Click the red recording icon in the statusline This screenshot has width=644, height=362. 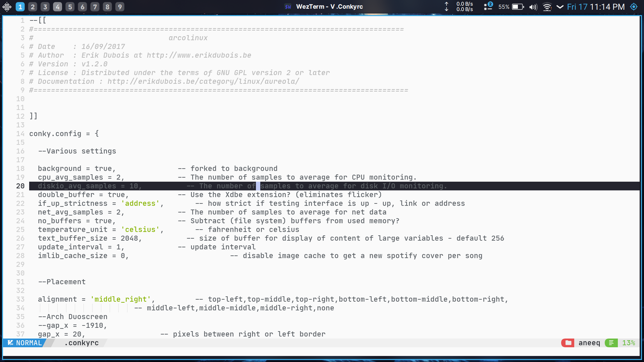tap(568, 343)
